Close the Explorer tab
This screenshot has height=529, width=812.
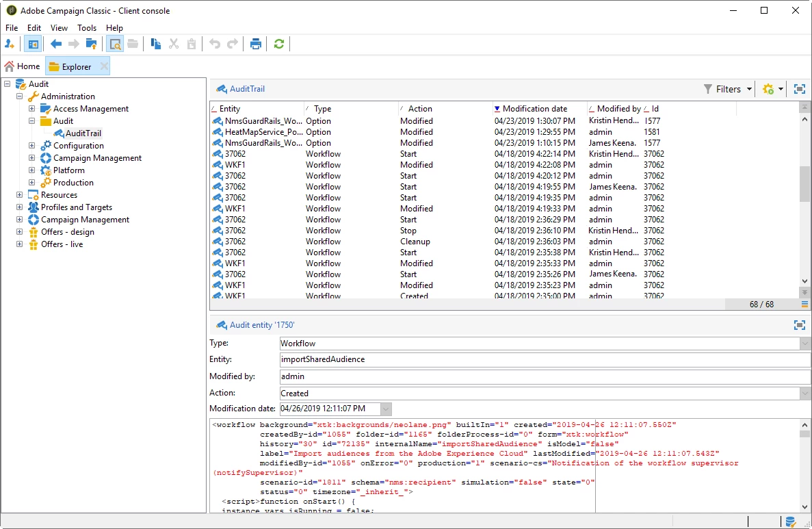[104, 66]
